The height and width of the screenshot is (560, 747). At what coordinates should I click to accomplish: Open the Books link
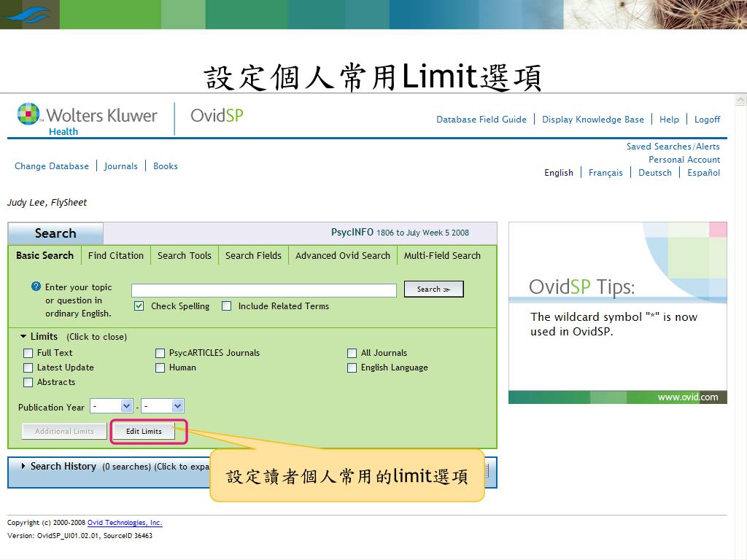point(166,166)
